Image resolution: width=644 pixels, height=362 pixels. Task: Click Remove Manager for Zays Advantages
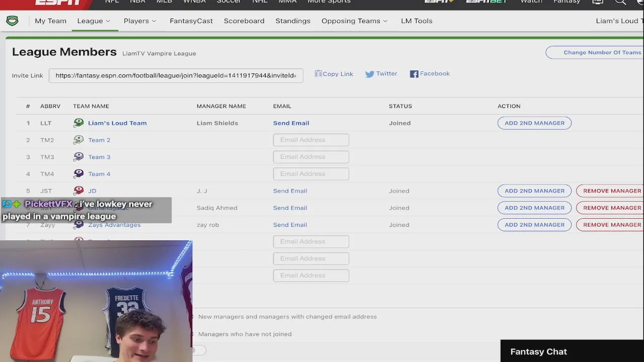(610, 225)
